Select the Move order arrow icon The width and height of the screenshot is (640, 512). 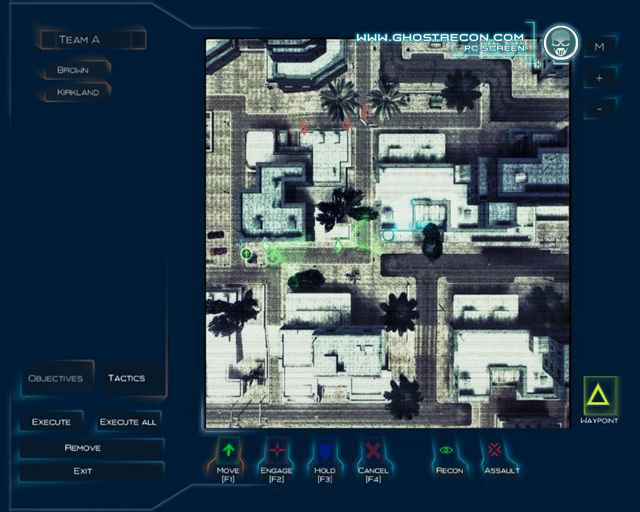[228, 450]
